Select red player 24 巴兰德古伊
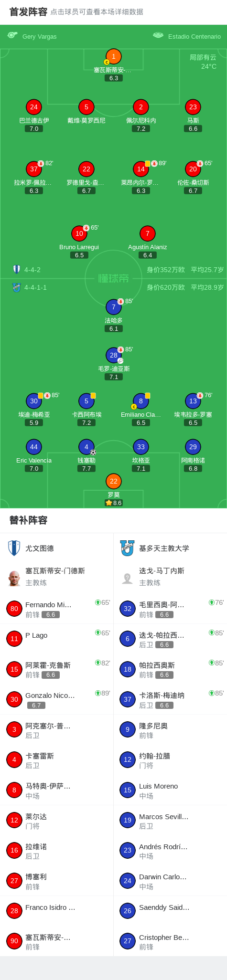 click(34, 107)
